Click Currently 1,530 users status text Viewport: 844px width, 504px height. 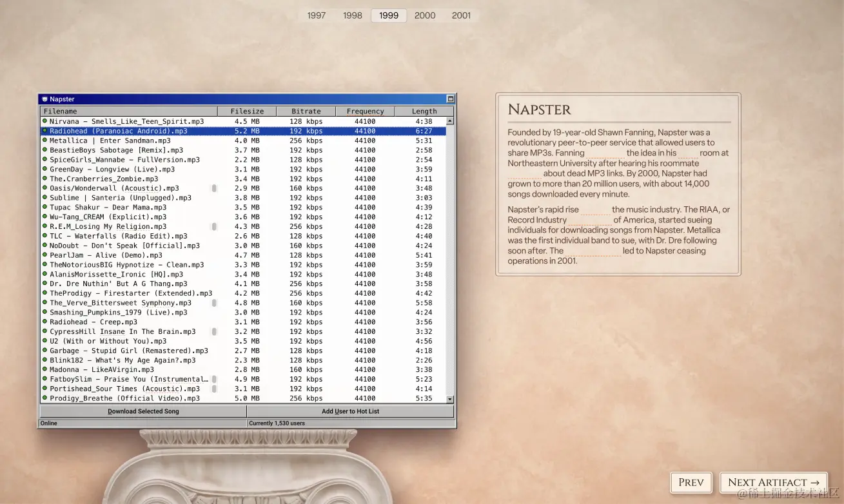(x=277, y=423)
